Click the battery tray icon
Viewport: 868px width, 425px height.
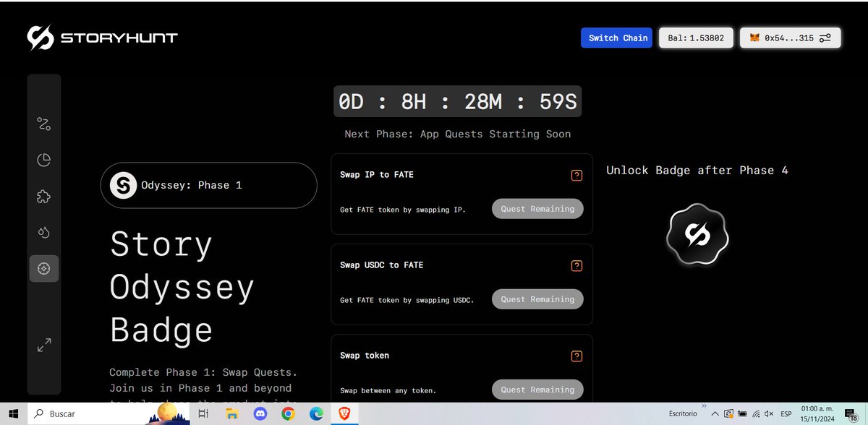pyautogui.click(x=743, y=414)
